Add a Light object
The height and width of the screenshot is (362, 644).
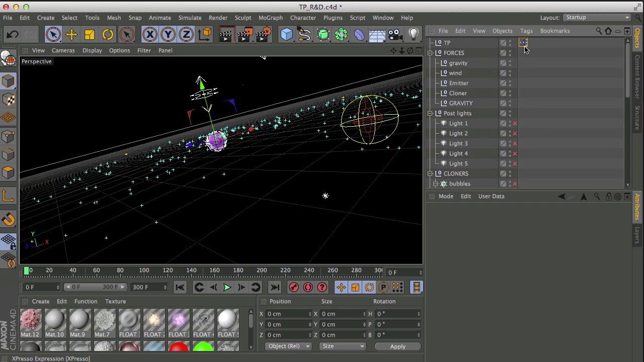pyautogui.click(x=414, y=34)
